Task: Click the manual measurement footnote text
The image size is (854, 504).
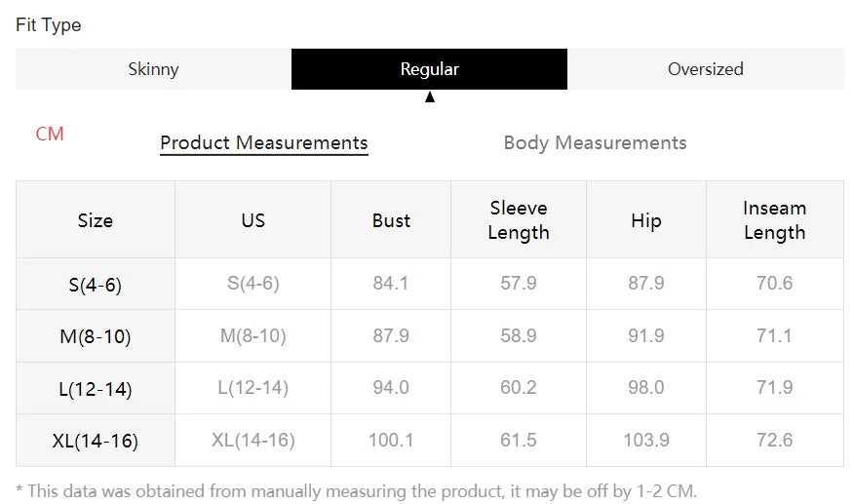Action: [x=357, y=490]
